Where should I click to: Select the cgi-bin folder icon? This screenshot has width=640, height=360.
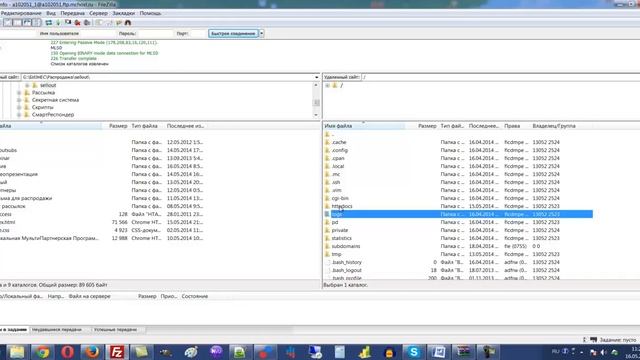(x=327, y=198)
